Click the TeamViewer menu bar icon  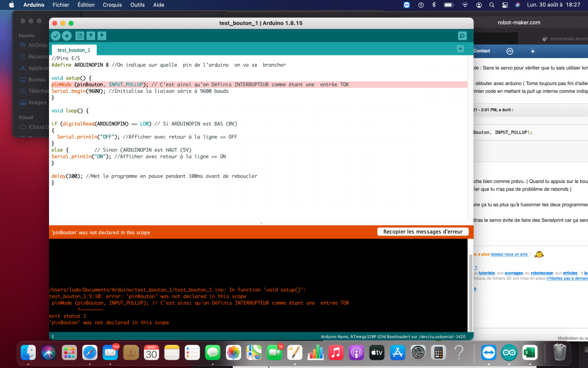tap(407, 5)
